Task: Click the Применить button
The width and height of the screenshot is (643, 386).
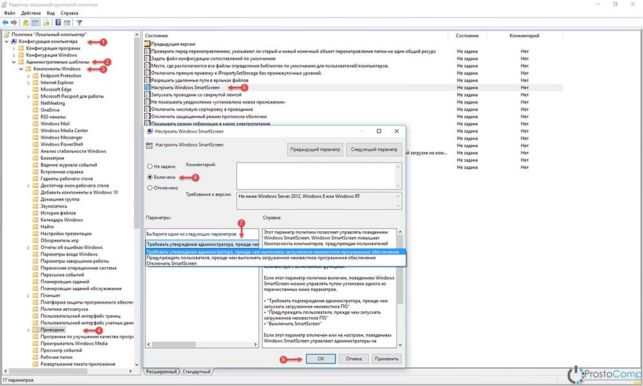Action: click(386, 359)
